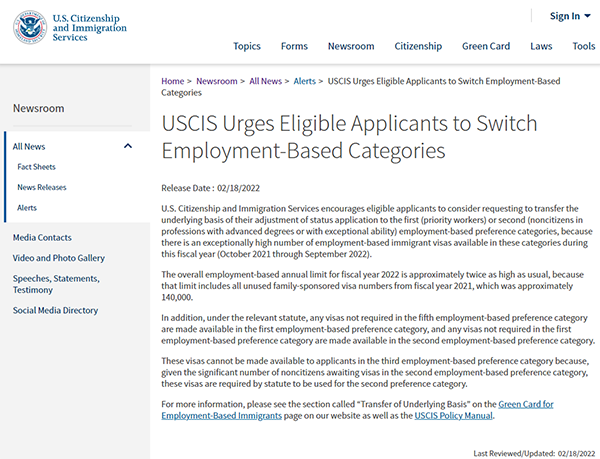The image size is (600, 459).
Task: Open News Releases in sidebar
Action: click(42, 187)
